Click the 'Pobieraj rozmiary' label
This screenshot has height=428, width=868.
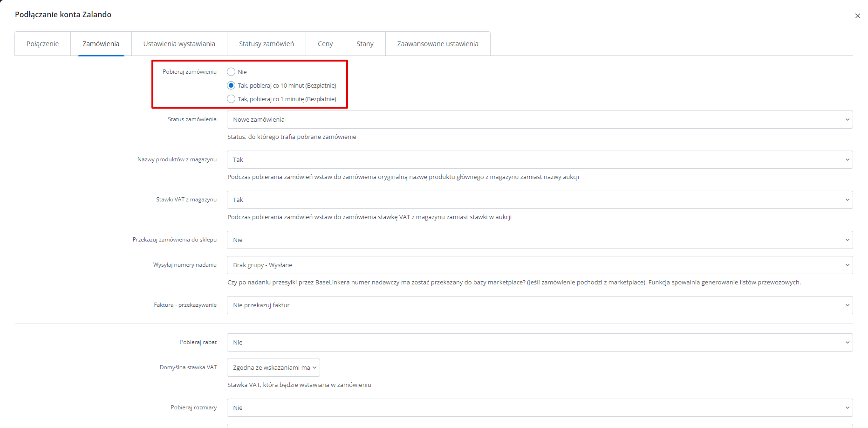click(x=194, y=407)
